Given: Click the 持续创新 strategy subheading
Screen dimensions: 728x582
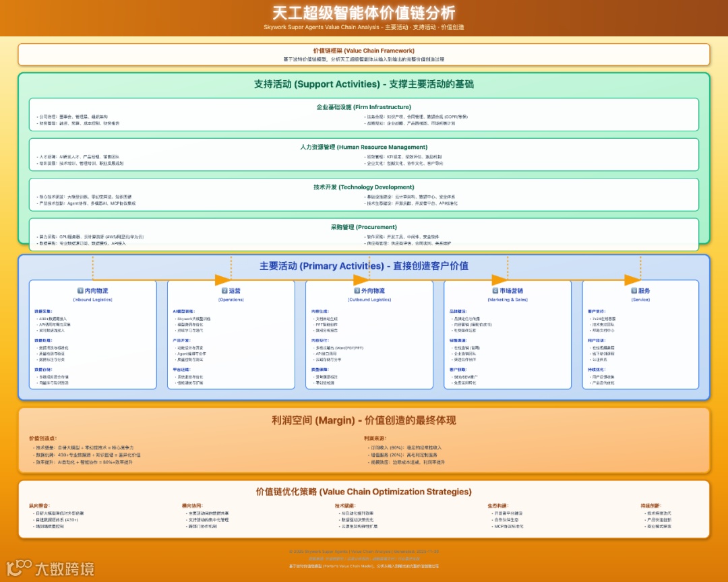Looking at the screenshot, I should [651, 505].
